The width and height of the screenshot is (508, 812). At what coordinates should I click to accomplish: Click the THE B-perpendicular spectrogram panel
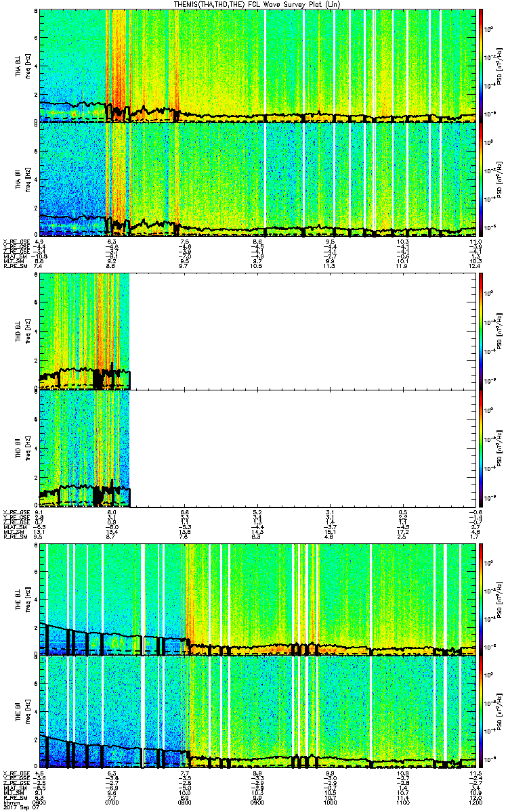[x=258, y=600]
